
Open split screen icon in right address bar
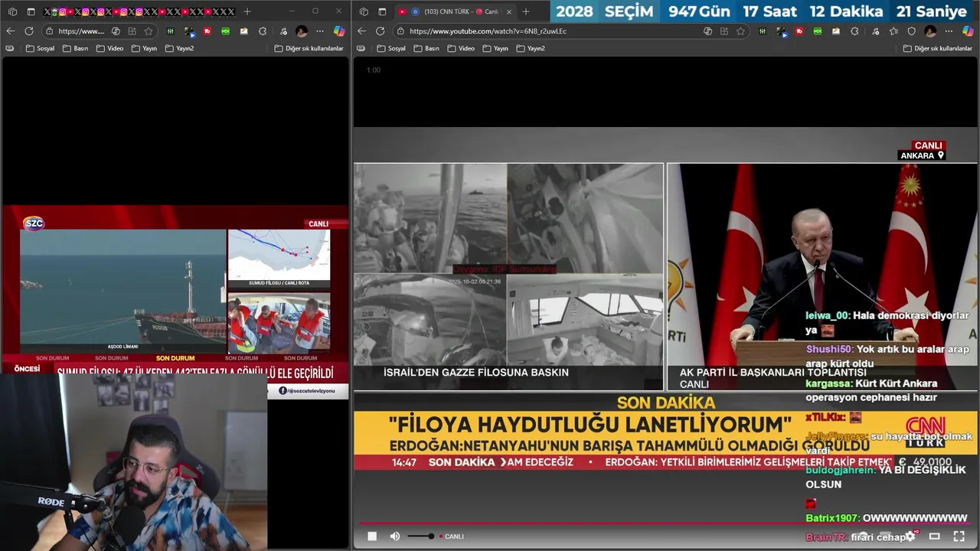(724, 31)
